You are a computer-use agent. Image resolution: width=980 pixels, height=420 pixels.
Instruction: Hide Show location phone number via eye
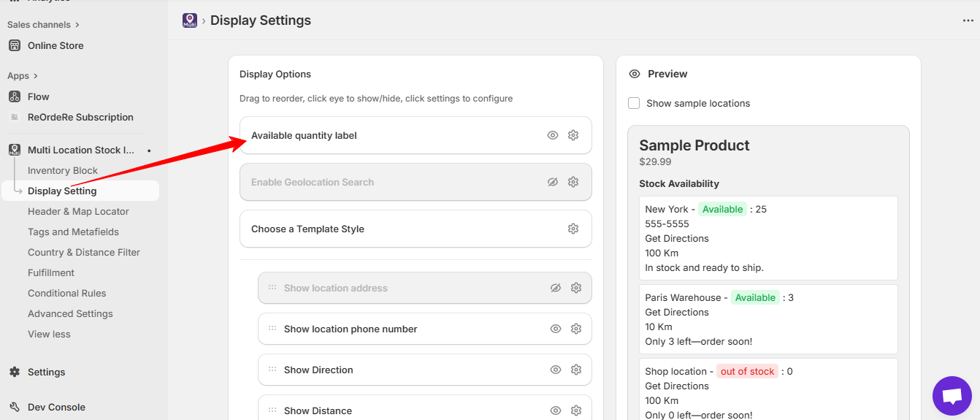556,329
